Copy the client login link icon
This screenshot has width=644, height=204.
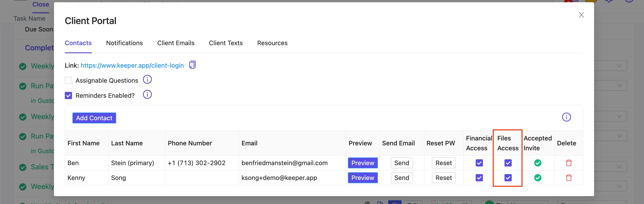point(192,65)
